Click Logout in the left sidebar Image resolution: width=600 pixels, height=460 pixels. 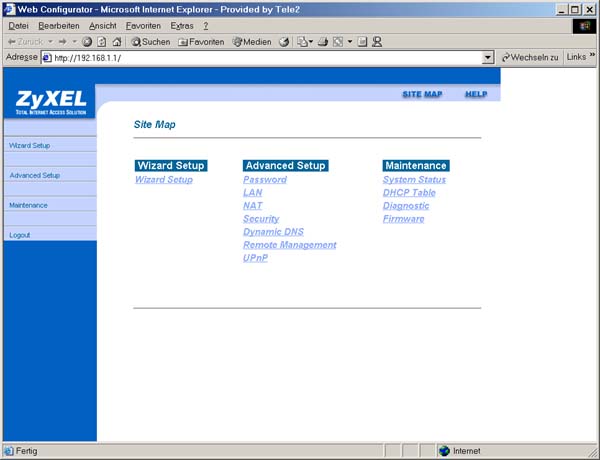[x=20, y=235]
